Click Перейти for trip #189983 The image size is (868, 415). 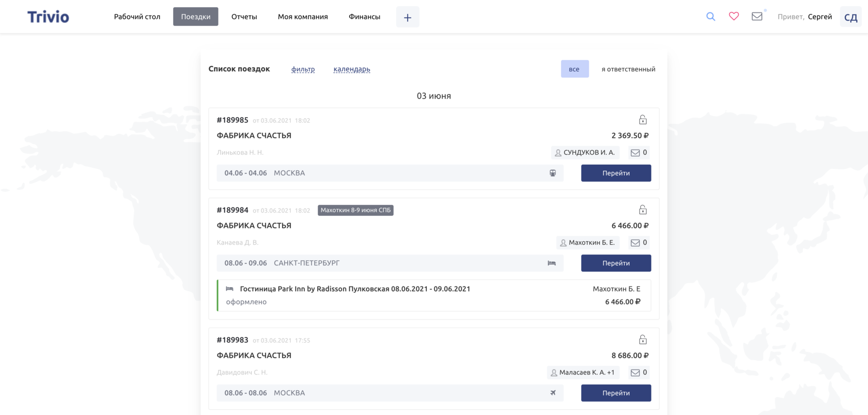point(616,393)
